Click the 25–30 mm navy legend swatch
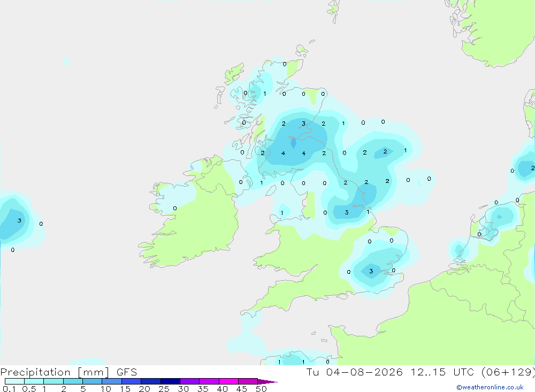This screenshot has width=535, height=392. pos(170,381)
